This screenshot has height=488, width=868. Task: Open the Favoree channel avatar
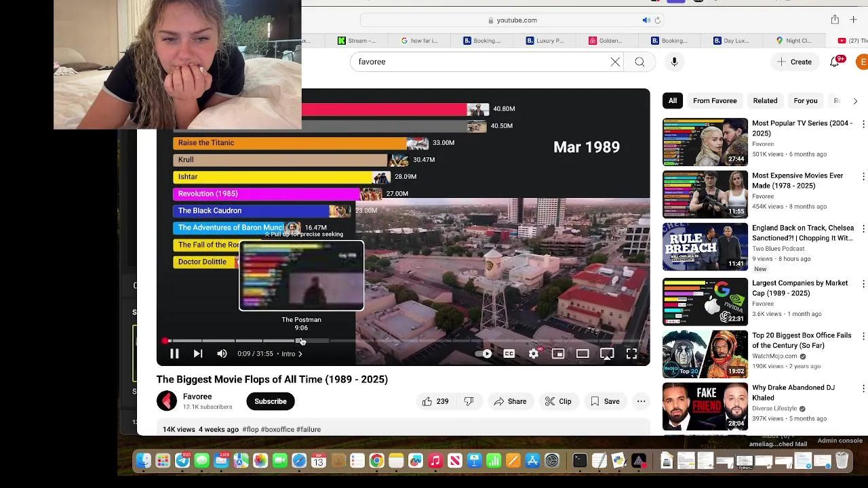click(x=167, y=401)
